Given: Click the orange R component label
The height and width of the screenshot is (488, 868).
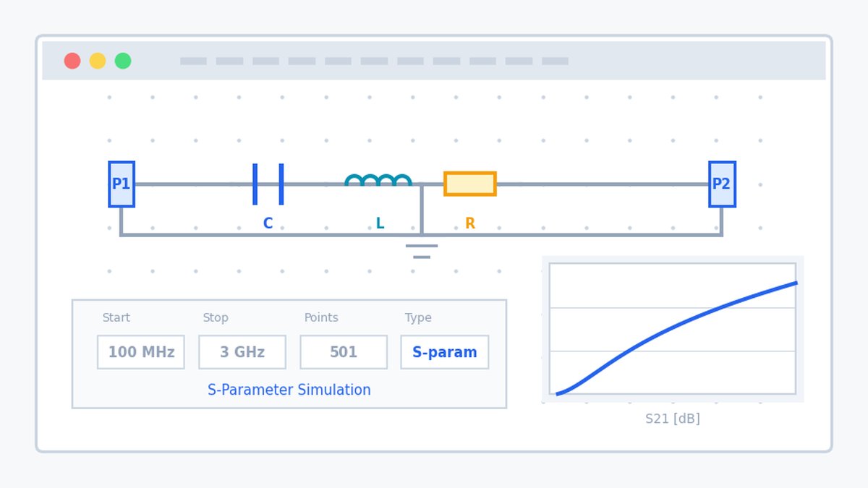Looking at the screenshot, I should point(470,224).
